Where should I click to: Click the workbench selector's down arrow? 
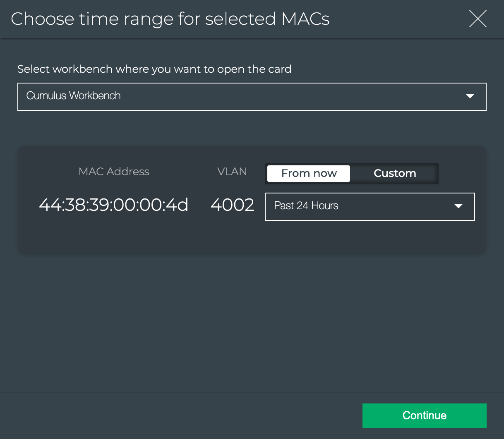(x=470, y=96)
